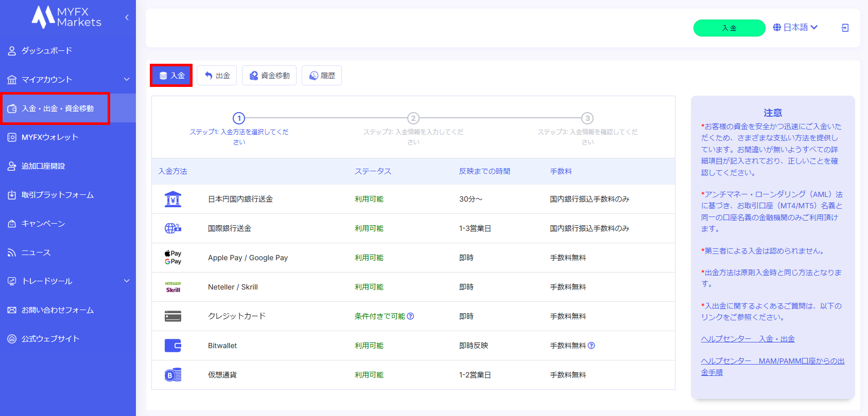The image size is (868, 416).
Task: Click the 公式ウェブサイト icon
Action: pyautogui.click(x=12, y=339)
